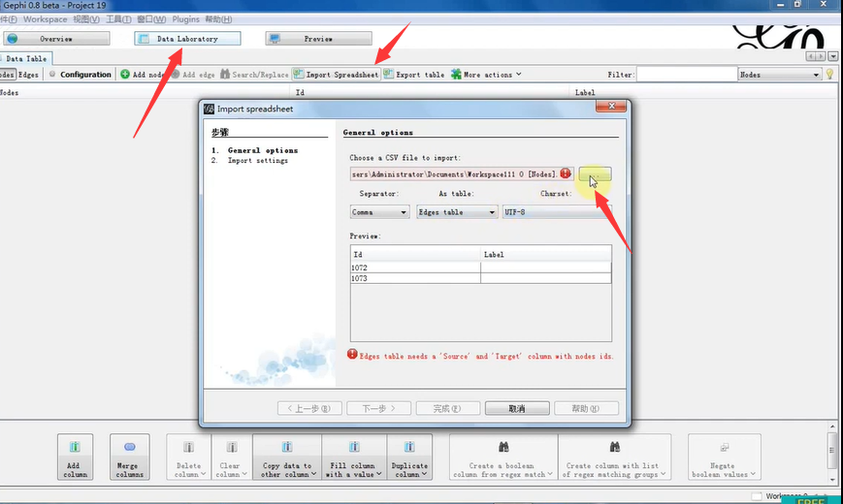843x504 pixels.
Task: Open the Data Laboratory view
Action: tap(187, 39)
